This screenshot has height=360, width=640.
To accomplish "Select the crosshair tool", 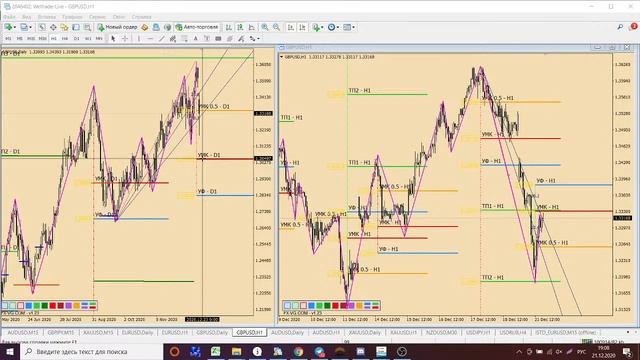I will tap(125, 39).
